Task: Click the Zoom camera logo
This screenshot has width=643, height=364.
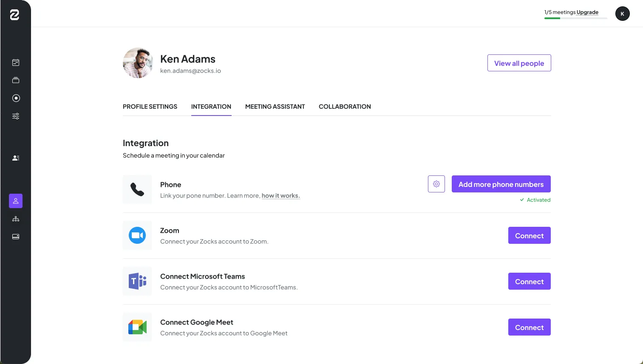Action: point(137,235)
